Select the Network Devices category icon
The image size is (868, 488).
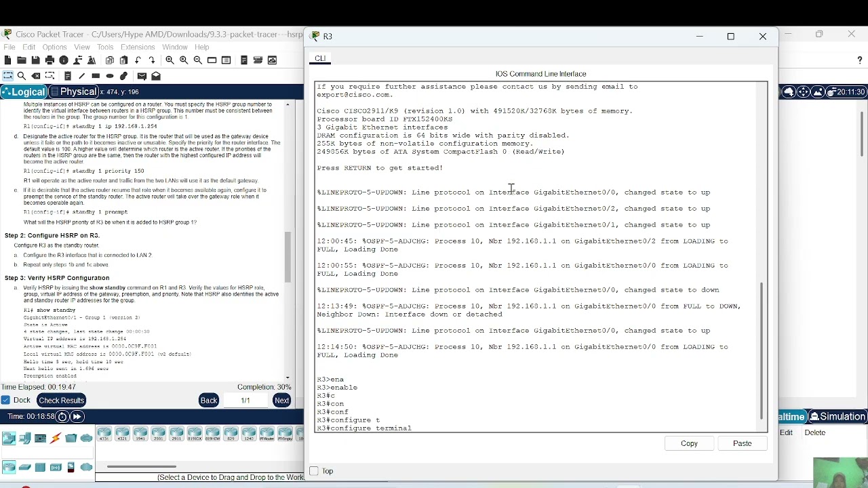[9, 439]
